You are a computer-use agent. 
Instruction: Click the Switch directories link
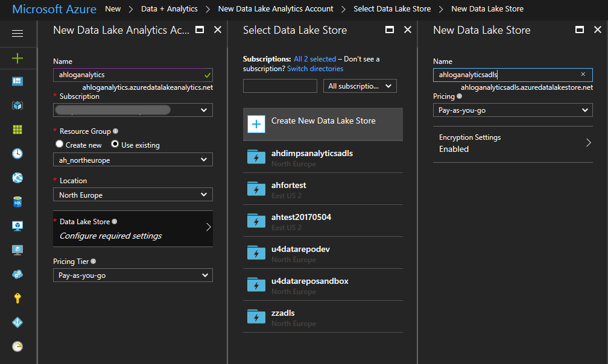315,69
